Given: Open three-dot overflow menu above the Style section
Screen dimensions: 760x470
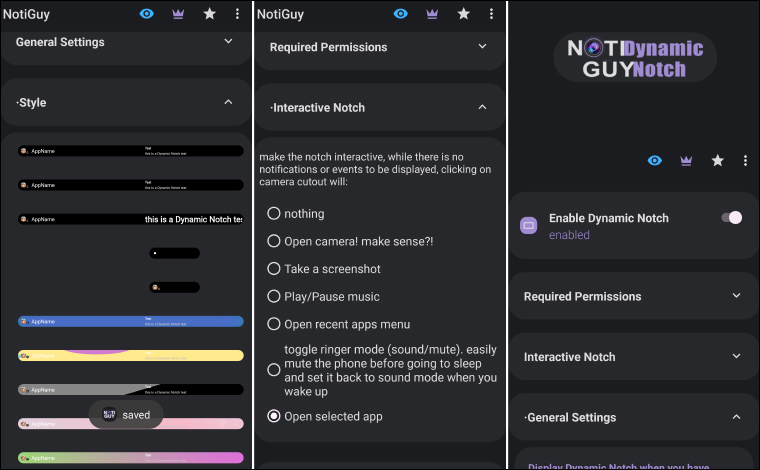Looking at the screenshot, I should click(237, 14).
